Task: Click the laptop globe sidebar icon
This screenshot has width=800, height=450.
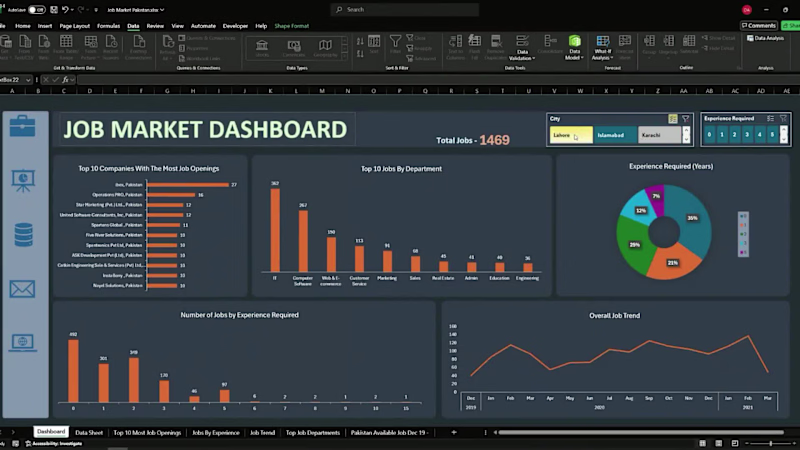Action: [x=22, y=342]
